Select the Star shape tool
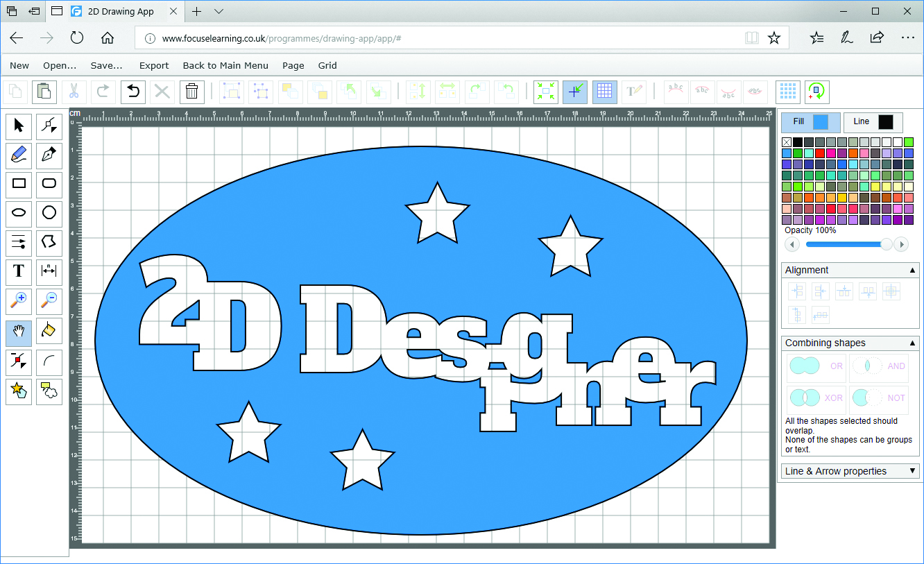 18,391
